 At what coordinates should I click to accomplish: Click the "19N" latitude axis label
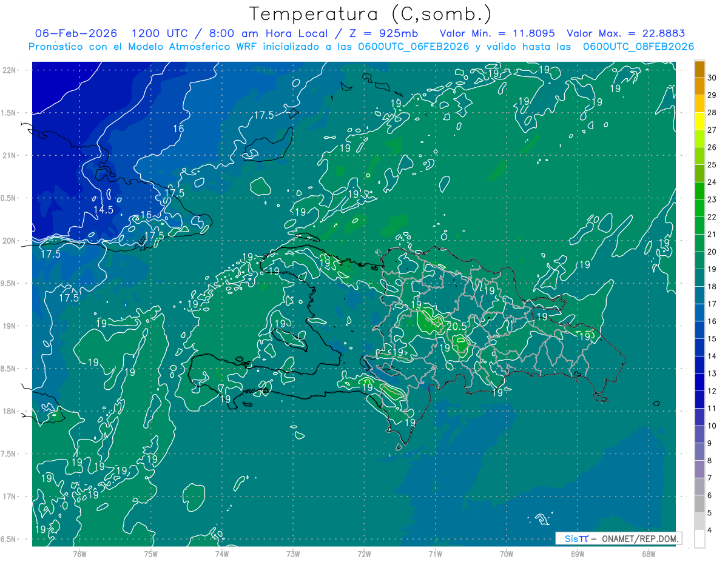(8, 326)
